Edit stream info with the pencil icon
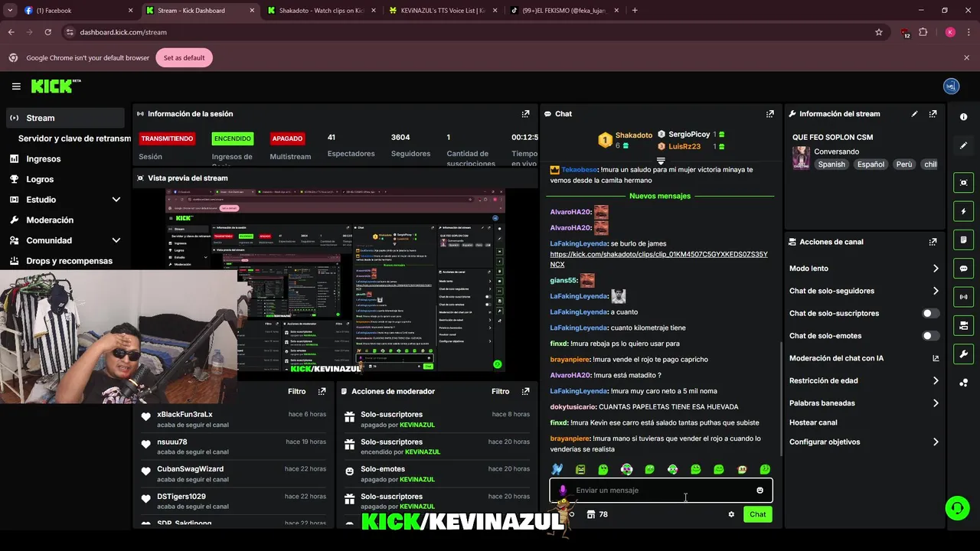 [x=914, y=114]
